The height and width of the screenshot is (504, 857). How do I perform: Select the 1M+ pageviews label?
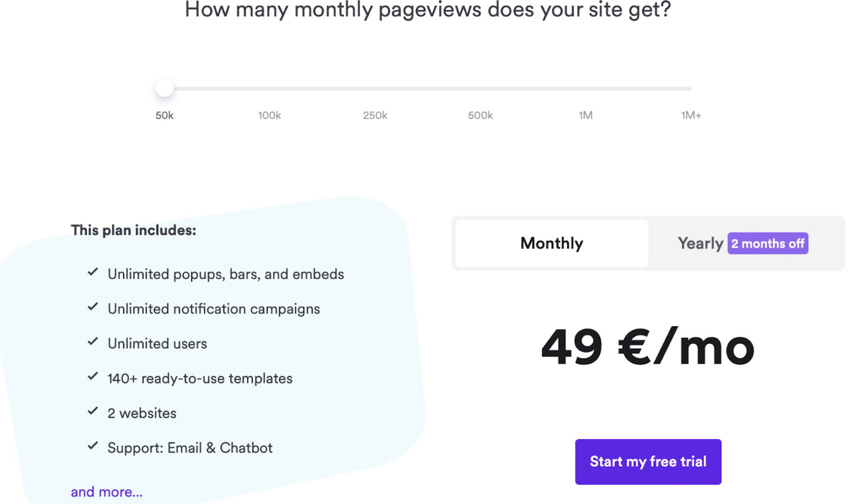(691, 115)
